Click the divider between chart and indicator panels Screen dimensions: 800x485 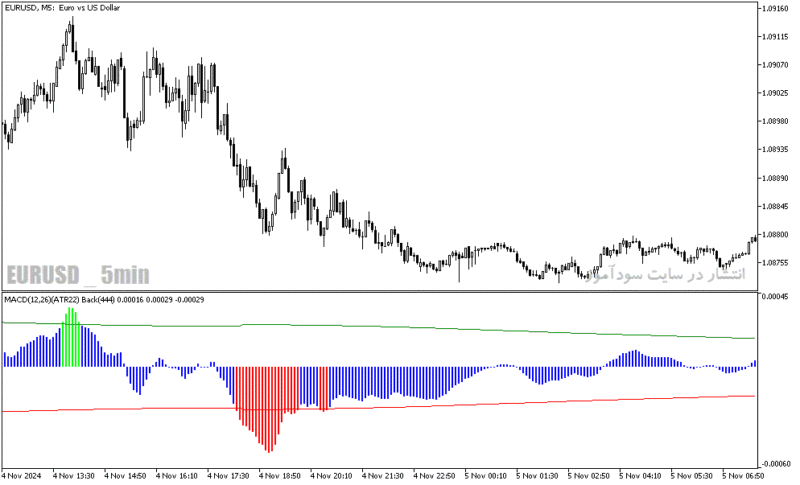click(380, 291)
